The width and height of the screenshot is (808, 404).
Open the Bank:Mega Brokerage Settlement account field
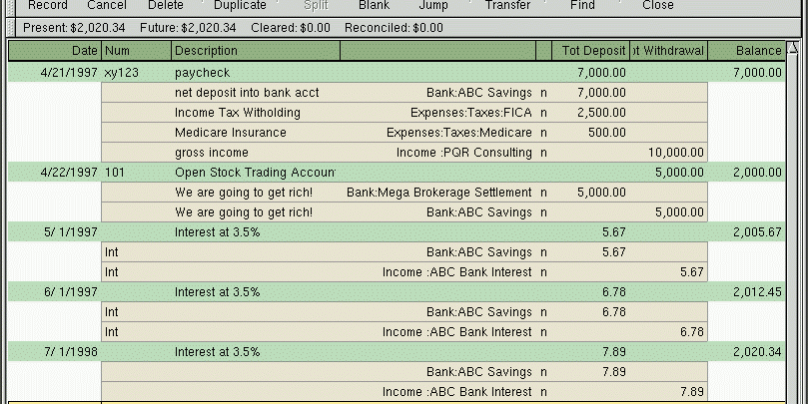click(438, 193)
